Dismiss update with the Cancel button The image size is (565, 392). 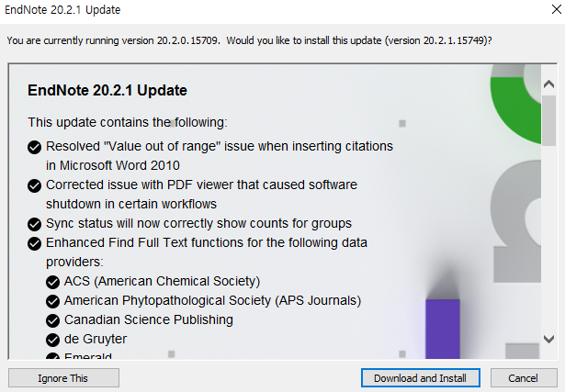524,378
